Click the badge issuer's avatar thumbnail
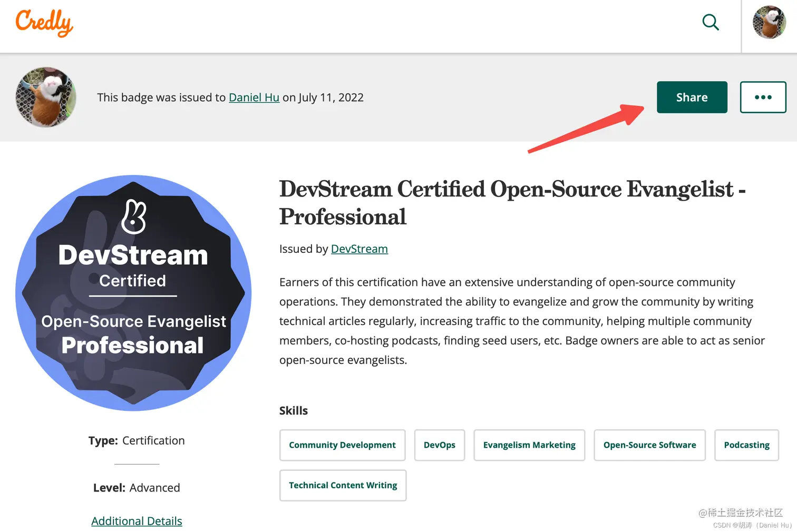 point(45,97)
